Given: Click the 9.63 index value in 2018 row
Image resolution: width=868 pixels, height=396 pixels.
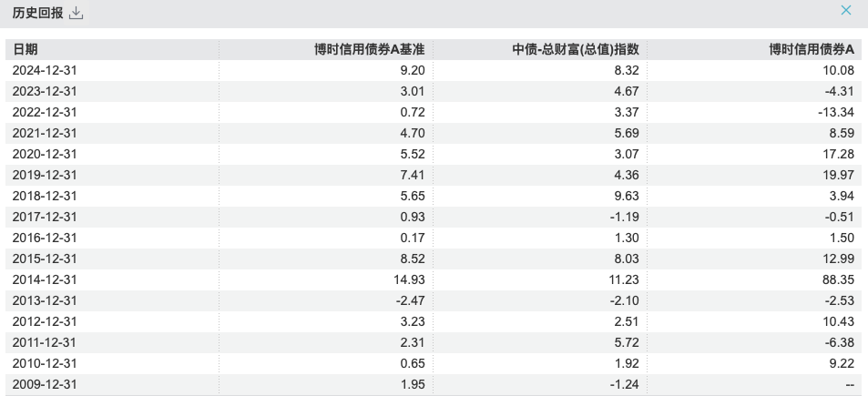Looking at the screenshot, I should (x=627, y=196).
